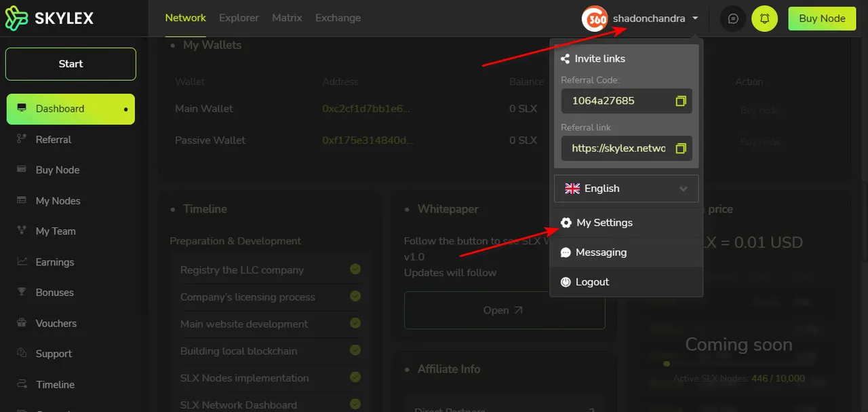Click the Start button
Screen dimensions: 868x412
click(71, 64)
